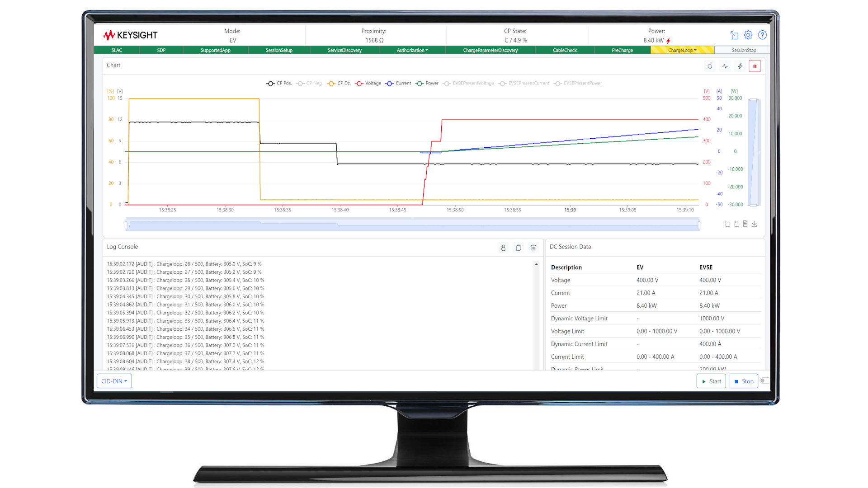
Task: Download chart as image
Action: [x=754, y=224]
